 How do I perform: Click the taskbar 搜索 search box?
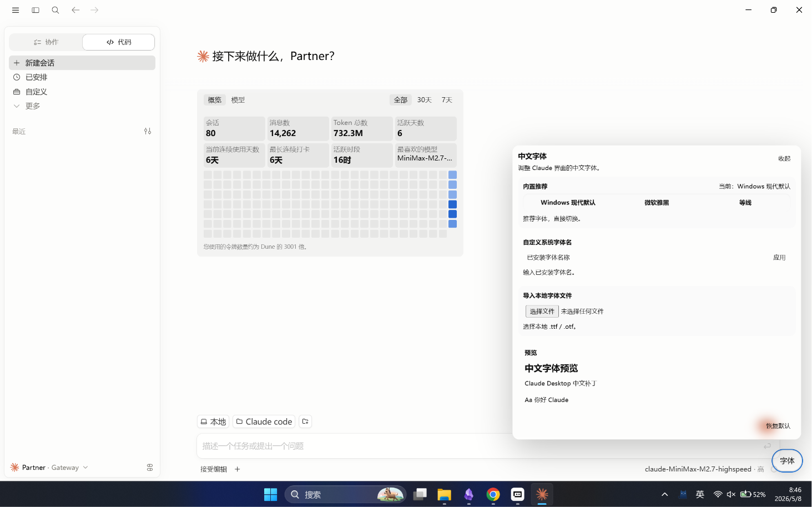click(x=345, y=495)
